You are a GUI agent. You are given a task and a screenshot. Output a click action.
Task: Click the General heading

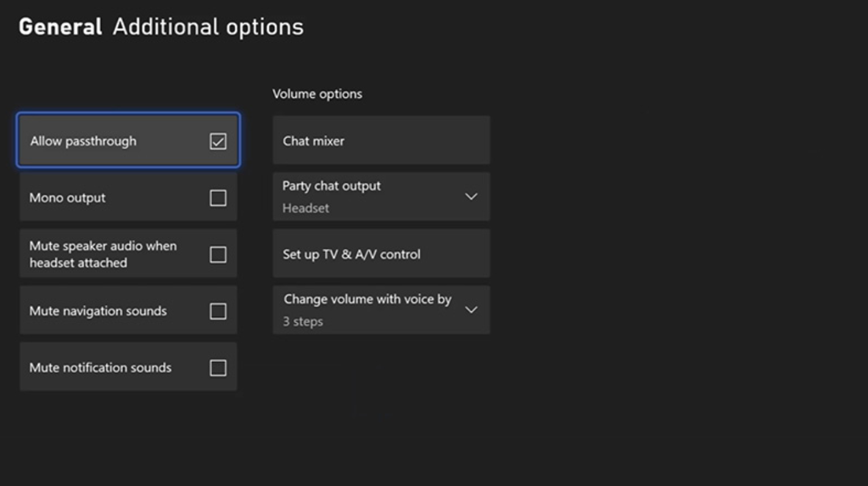pos(60,27)
